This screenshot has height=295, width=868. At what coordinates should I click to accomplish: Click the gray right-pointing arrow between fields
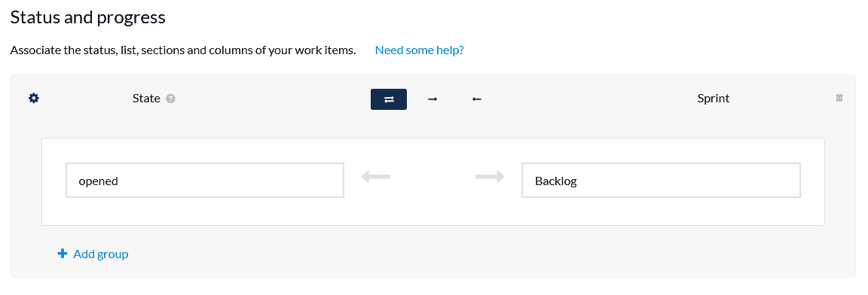click(x=490, y=177)
